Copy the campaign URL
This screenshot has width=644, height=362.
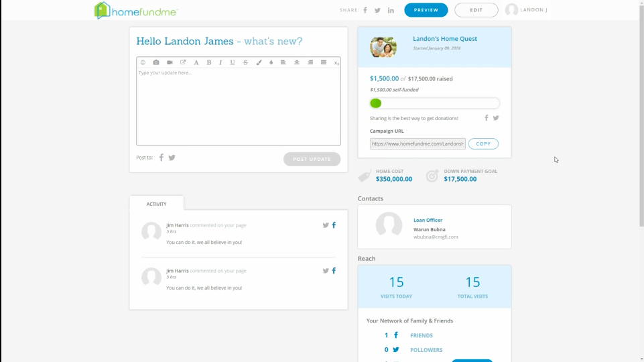click(483, 143)
